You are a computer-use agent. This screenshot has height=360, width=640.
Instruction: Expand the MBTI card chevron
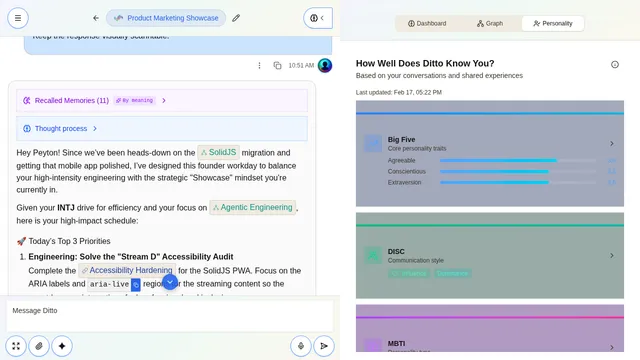pos(611,347)
